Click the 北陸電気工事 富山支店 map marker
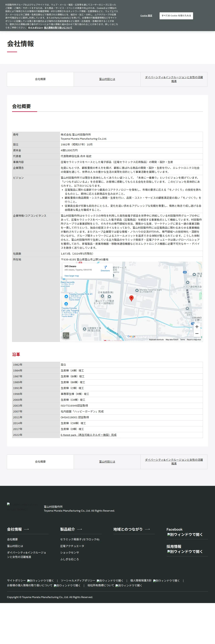Screen dimensions: 215x644 [x=85, y=329]
